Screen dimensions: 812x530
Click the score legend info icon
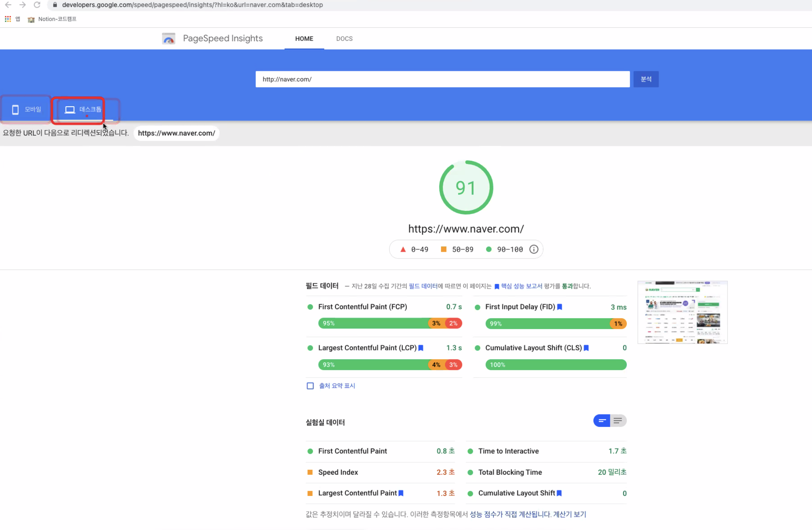[x=533, y=249]
